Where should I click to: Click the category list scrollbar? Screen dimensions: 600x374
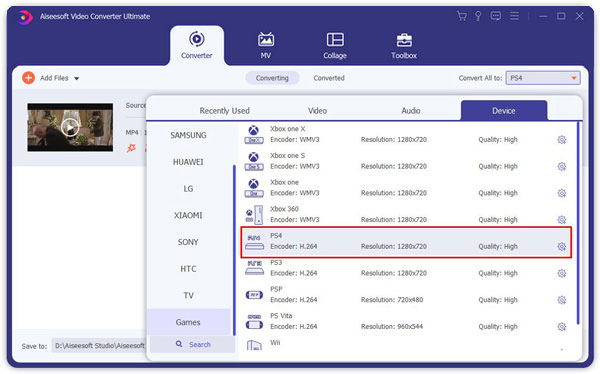pyautogui.click(x=234, y=250)
